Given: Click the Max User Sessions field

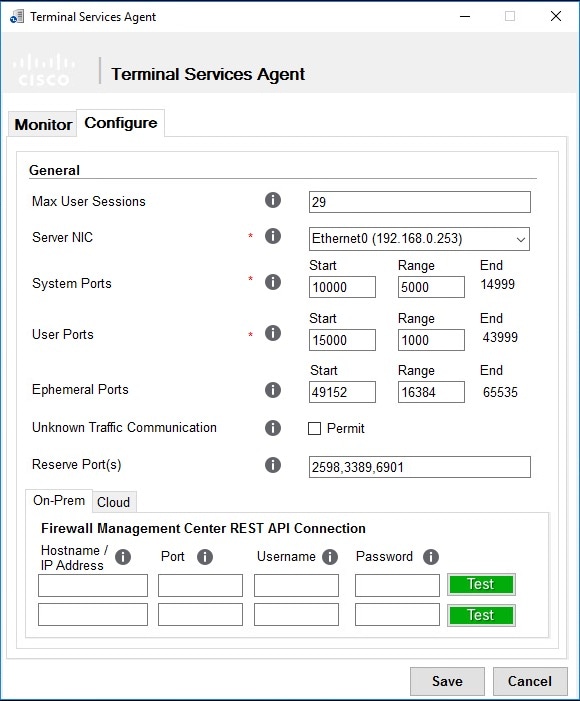Looking at the screenshot, I should [419, 202].
